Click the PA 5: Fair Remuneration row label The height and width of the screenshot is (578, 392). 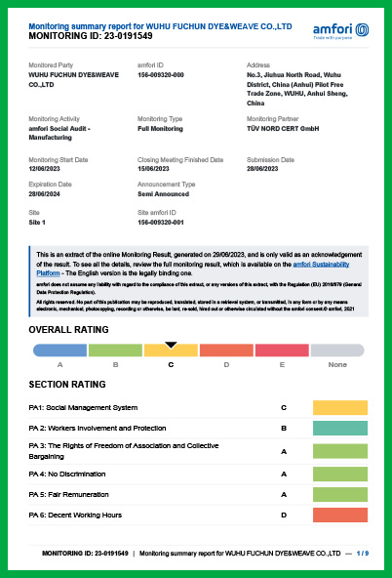tap(69, 495)
